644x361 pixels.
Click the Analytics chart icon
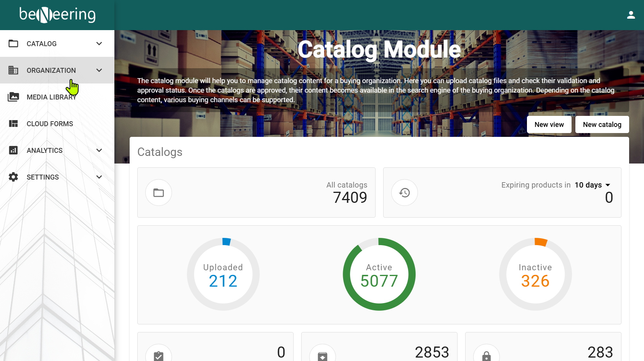point(13,150)
